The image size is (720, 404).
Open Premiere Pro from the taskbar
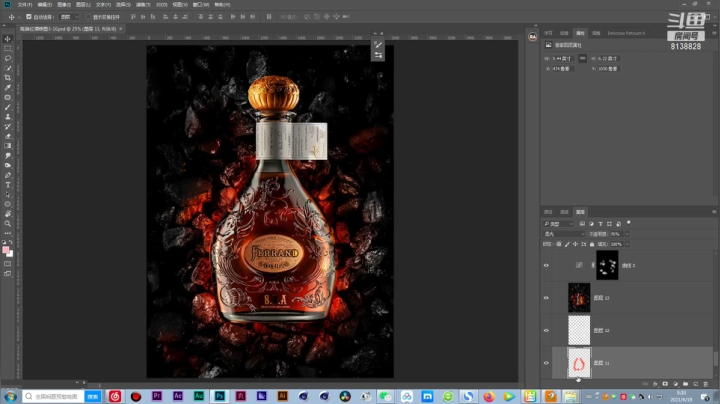157,396
